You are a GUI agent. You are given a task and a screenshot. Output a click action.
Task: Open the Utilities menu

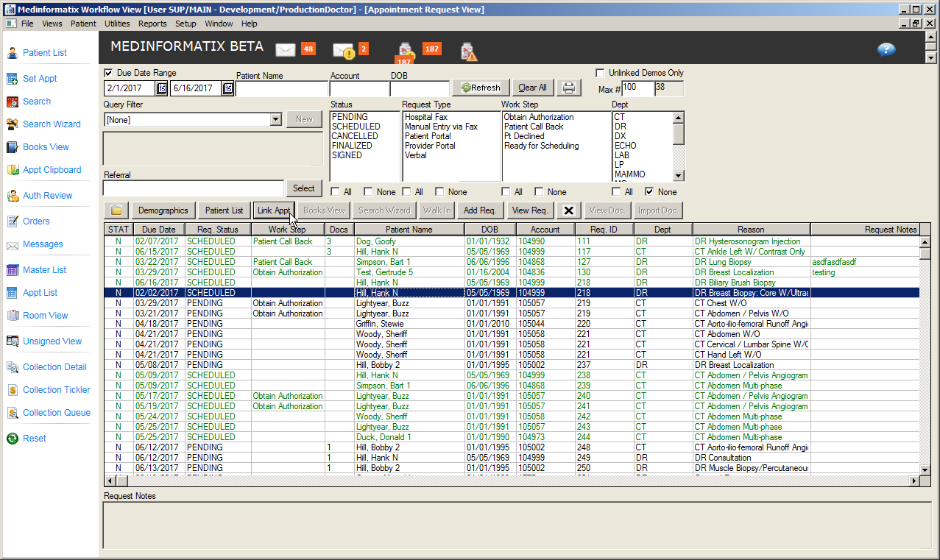coord(117,24)
